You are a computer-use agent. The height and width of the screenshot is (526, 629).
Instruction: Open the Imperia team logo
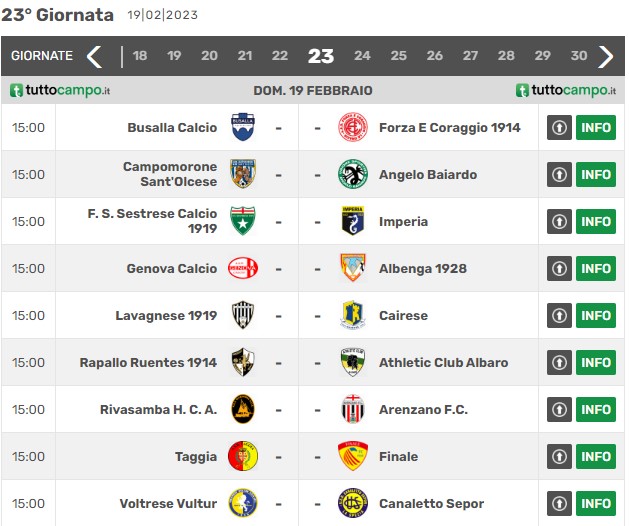pos(353,221)
